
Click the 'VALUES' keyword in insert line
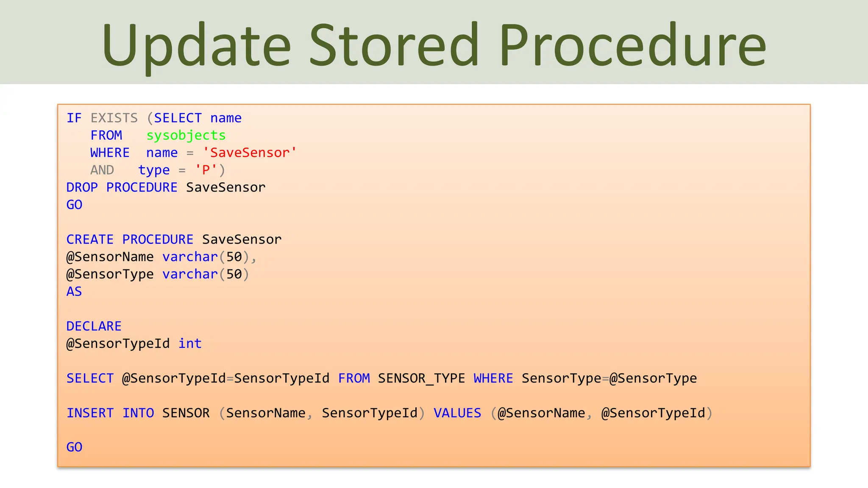point(457,413)
